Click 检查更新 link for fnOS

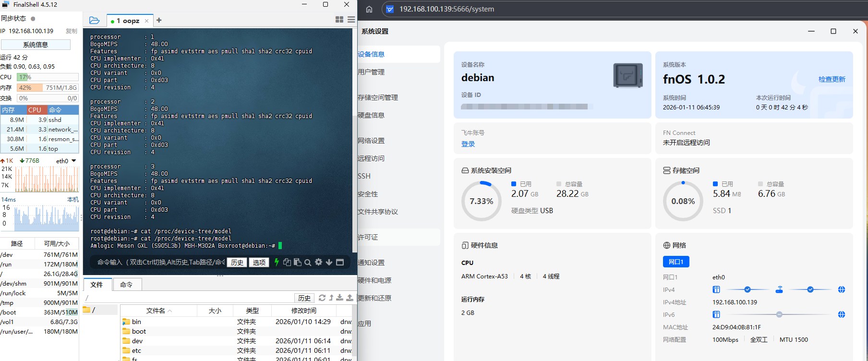point(832,79)
